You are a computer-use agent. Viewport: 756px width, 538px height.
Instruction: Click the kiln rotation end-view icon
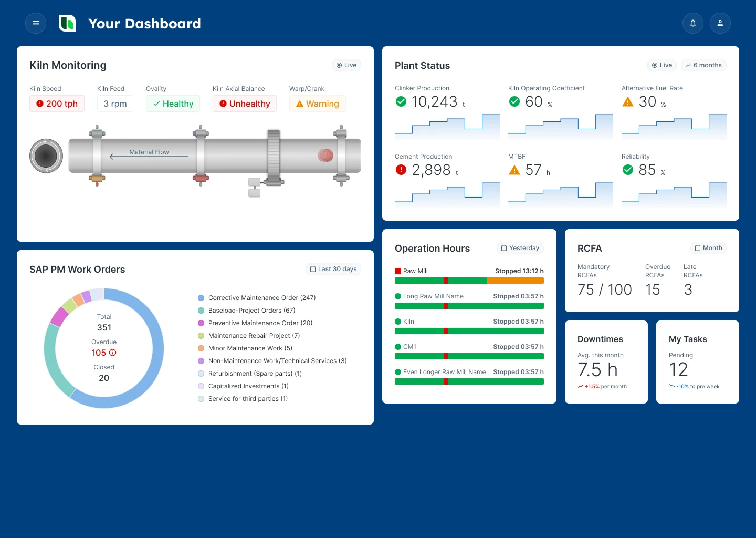pos(46,156)
